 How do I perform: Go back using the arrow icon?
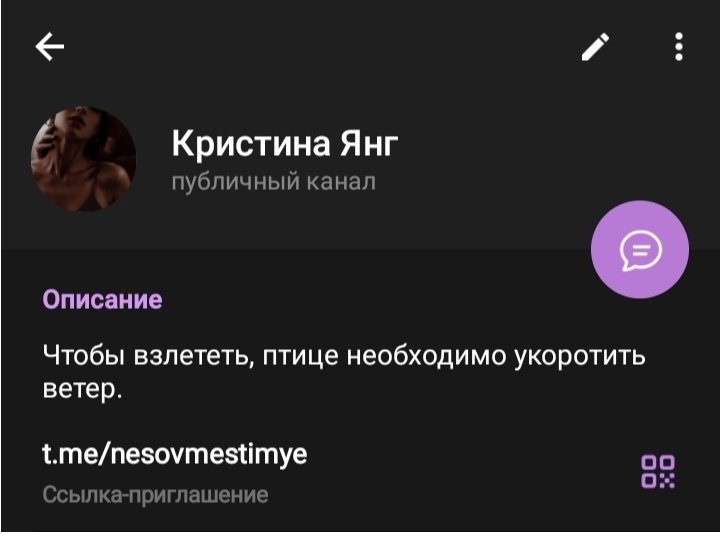tap(50, 46)
